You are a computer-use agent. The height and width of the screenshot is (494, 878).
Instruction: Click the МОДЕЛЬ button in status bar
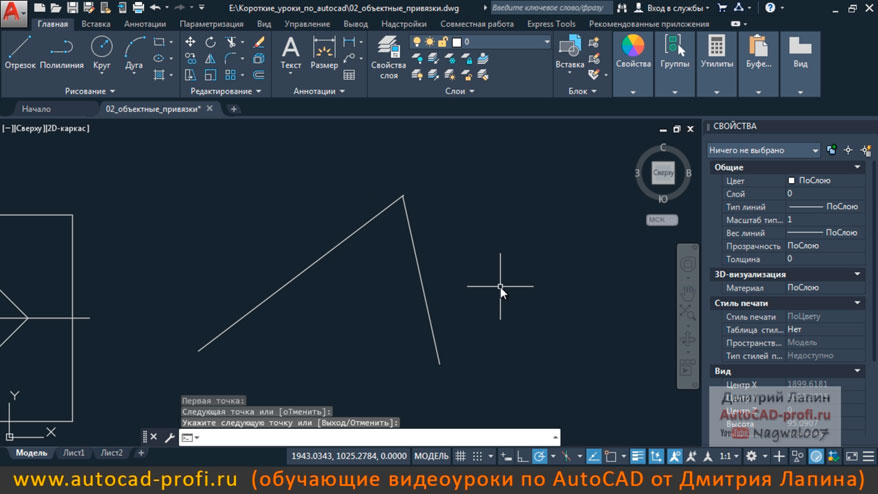pyautogui.click(x=431, y=456)
